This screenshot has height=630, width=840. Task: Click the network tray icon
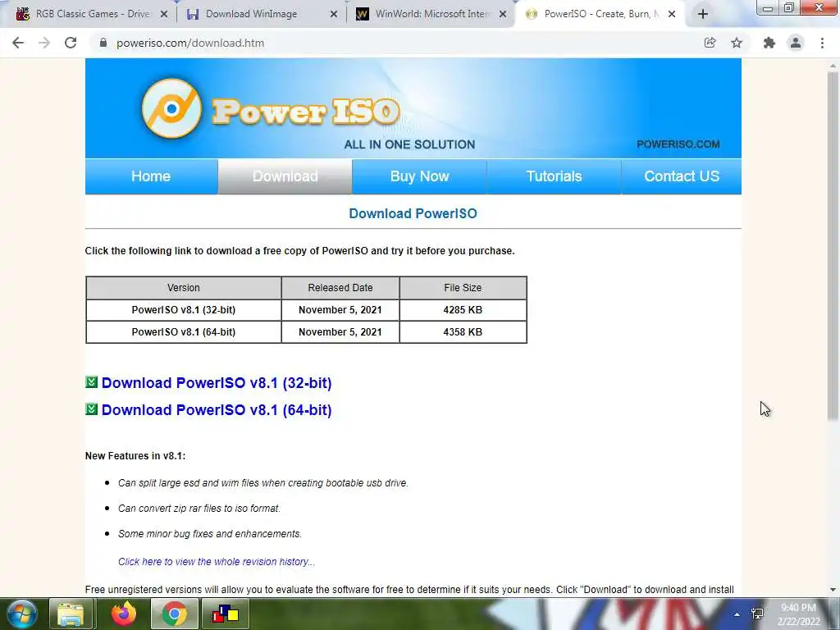coord(757,614)
